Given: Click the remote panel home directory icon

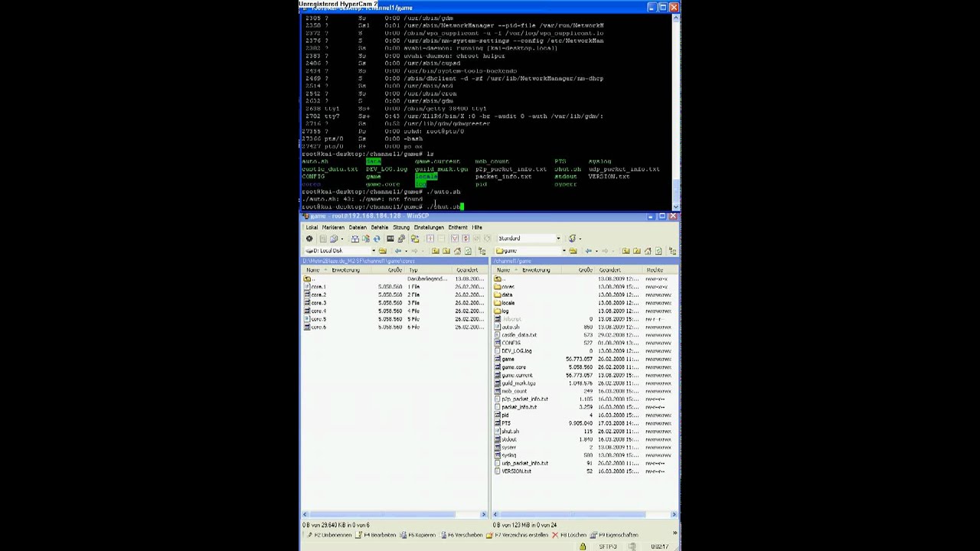Looking at the screenshot, I should coord(648,251).
